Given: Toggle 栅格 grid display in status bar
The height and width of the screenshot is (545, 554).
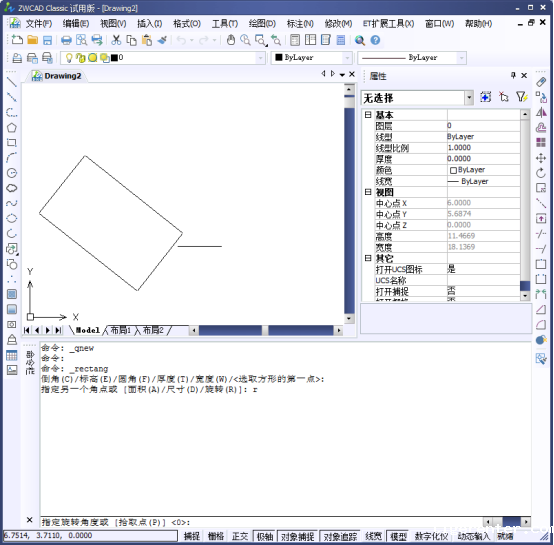Looking at the screenshot, I should (216, 537).
